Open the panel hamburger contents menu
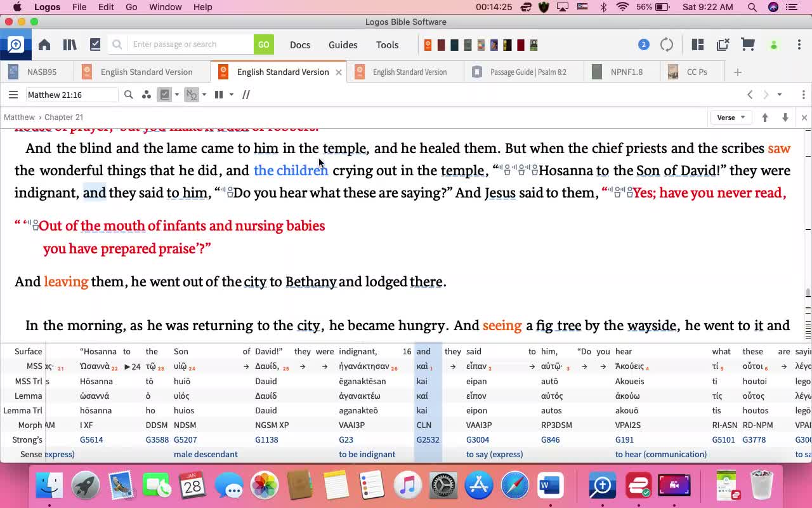This screenshot has height=508, width=812. 13,95
